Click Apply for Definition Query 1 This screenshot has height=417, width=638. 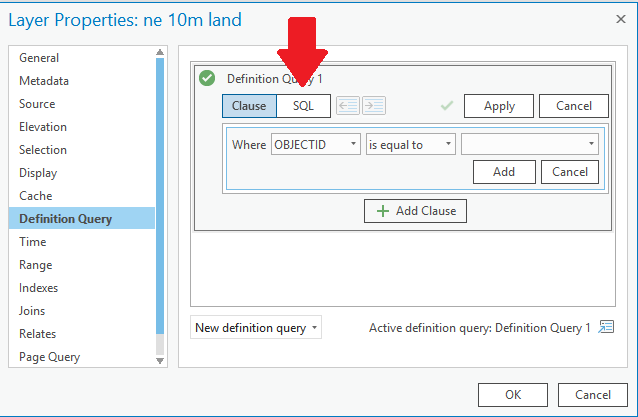[x=499, y=106]
